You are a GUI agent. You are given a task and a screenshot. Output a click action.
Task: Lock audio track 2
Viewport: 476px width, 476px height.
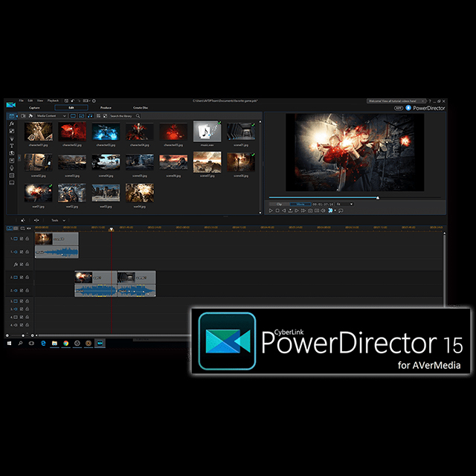coord(27,290)
